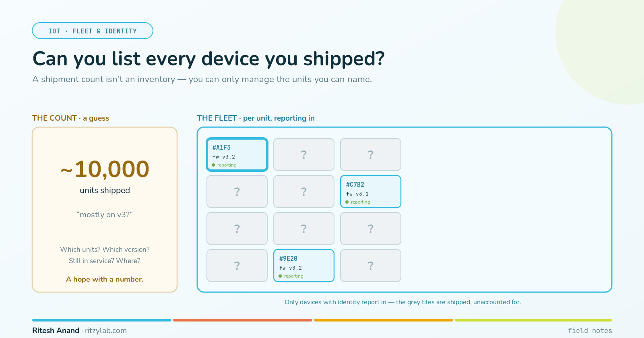Click the unknown tile right of #A1F3
Viewport: 644px width, 338px height.
(x=304, y=155)
